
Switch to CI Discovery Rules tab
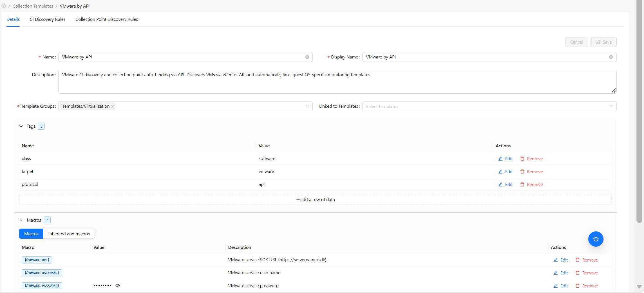click(48, 19)
